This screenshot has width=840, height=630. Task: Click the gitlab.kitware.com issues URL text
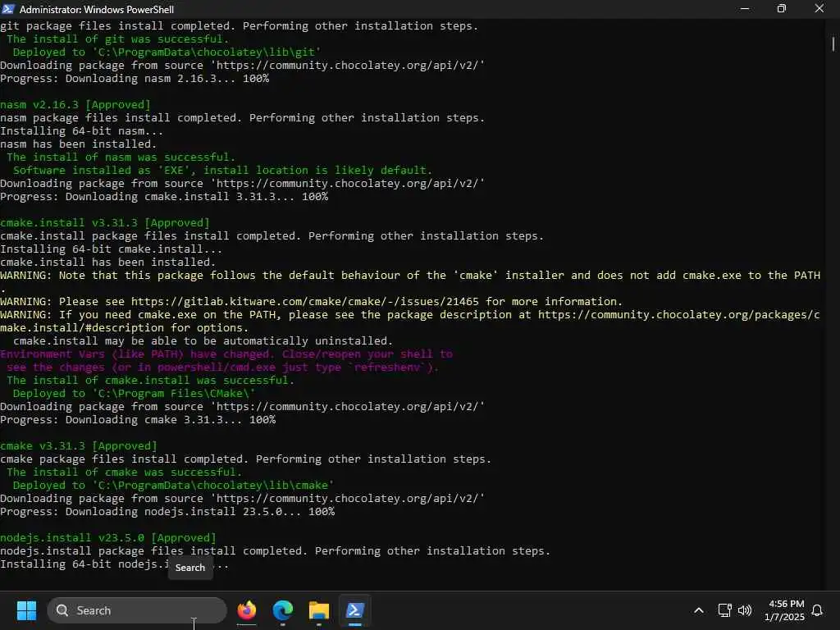[304, 302]
